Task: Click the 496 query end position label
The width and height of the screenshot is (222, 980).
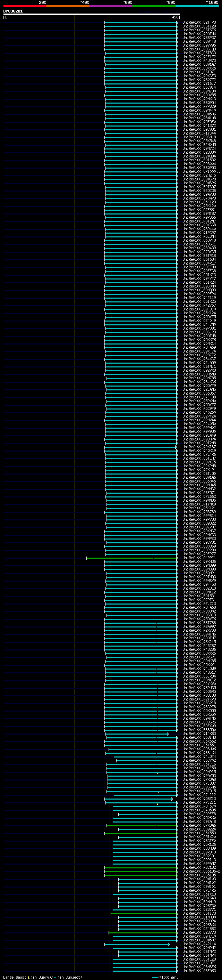Action: pyautogui.click(x=175, y=17)
